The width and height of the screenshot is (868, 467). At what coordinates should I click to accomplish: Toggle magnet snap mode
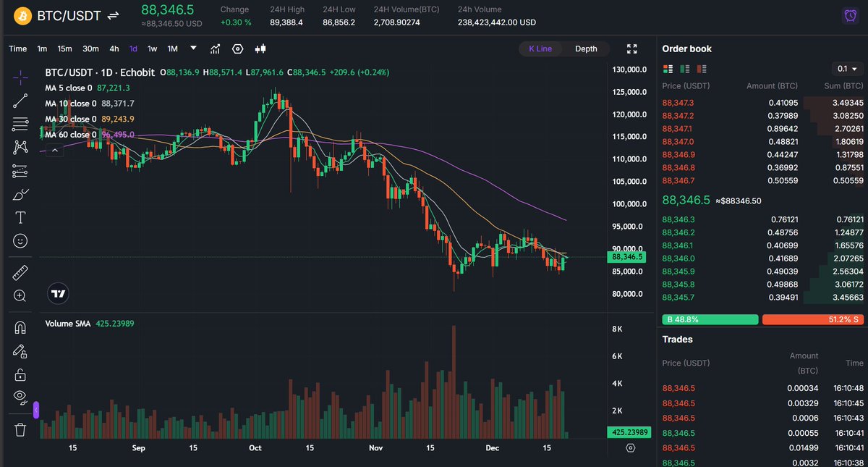point(20,328)
